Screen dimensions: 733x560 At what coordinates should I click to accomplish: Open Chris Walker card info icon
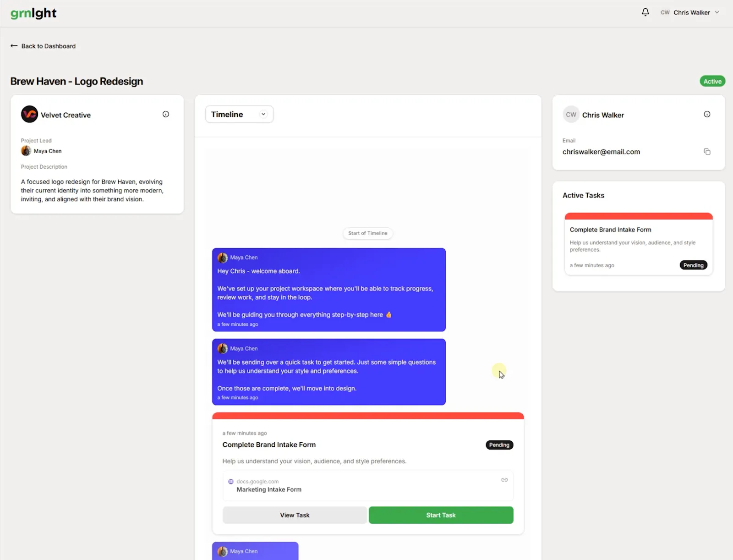707,114
